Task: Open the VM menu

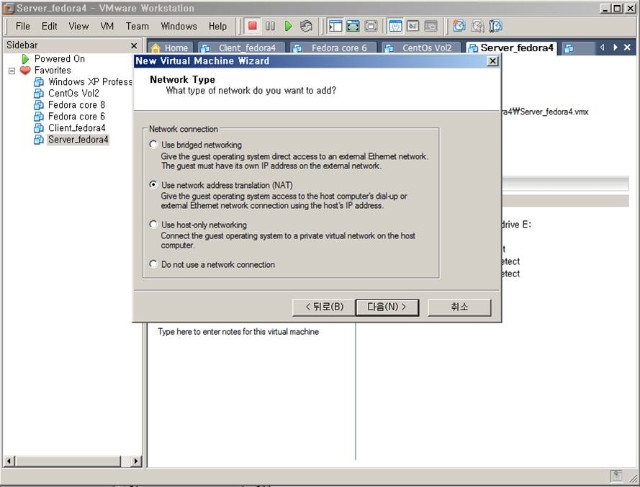Action: pyautogui.click(x=107, y=27)
